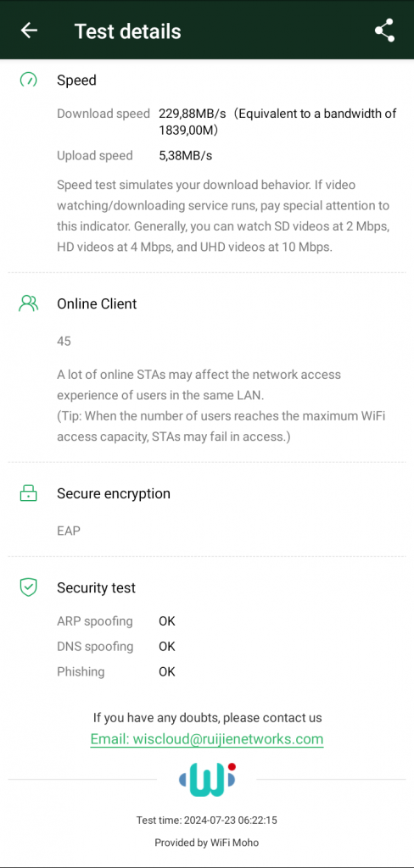Tap the Phishing OK result
The image size is (414, 868).
click(x=167, y=671)
